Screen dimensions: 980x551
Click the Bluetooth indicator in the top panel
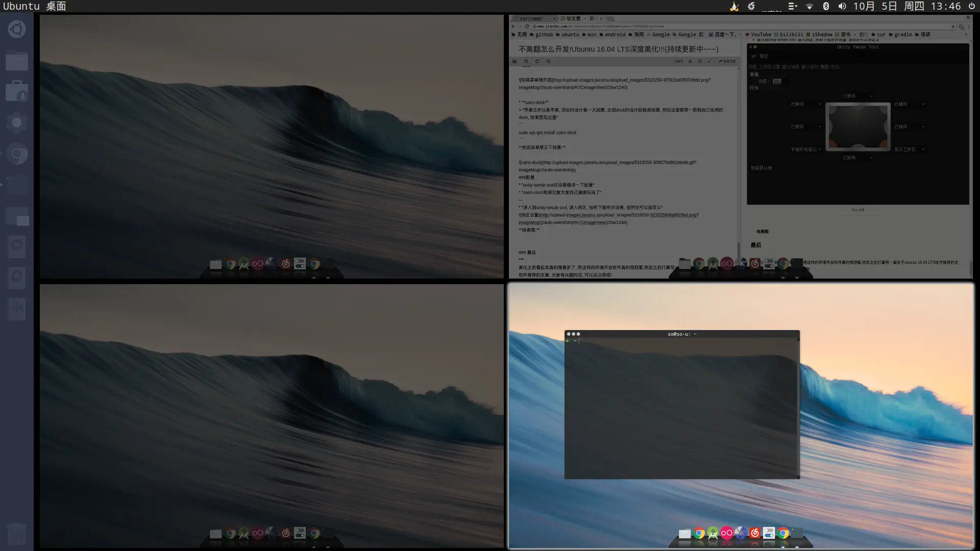tap(826, 6)
